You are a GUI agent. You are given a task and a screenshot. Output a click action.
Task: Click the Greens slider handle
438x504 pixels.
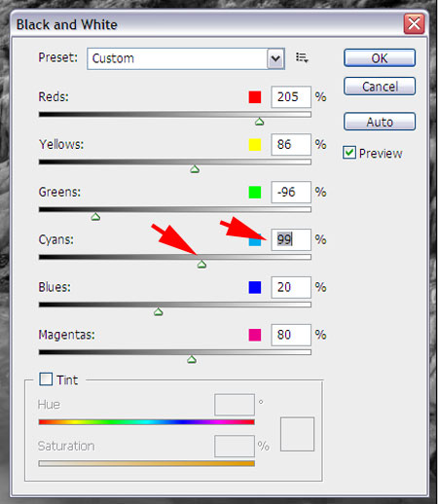click(x=95, y=217)
